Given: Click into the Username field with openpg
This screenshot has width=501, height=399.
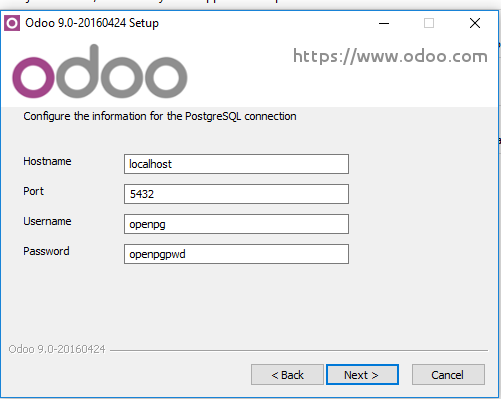Looking at the screenshot, I should 236,224.
